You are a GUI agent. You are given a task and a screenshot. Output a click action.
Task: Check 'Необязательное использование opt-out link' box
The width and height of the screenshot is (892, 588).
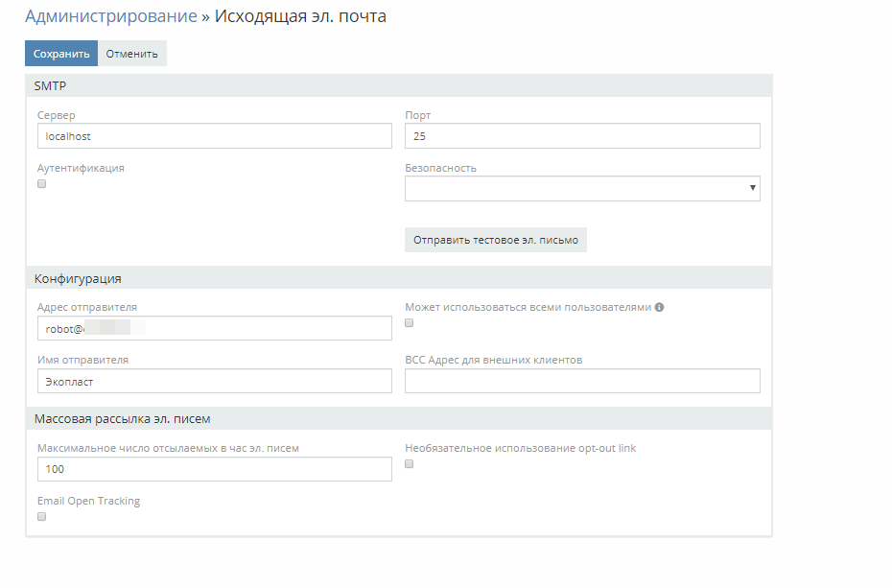click(x=410, y=464)
